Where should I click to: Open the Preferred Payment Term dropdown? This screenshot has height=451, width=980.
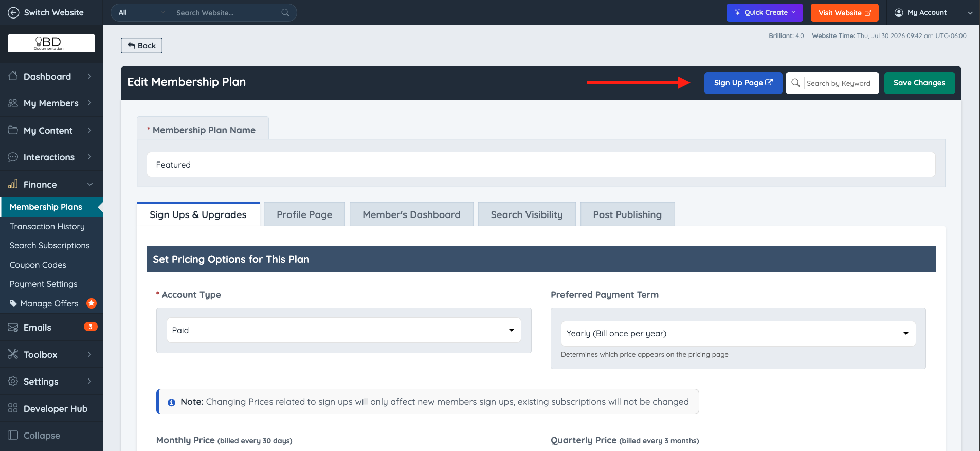(738, 333)
